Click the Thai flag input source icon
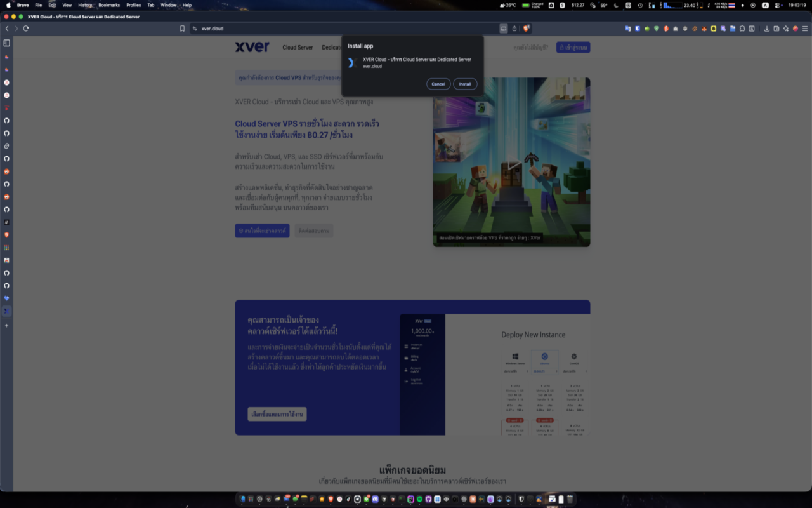 pos(732,5)
